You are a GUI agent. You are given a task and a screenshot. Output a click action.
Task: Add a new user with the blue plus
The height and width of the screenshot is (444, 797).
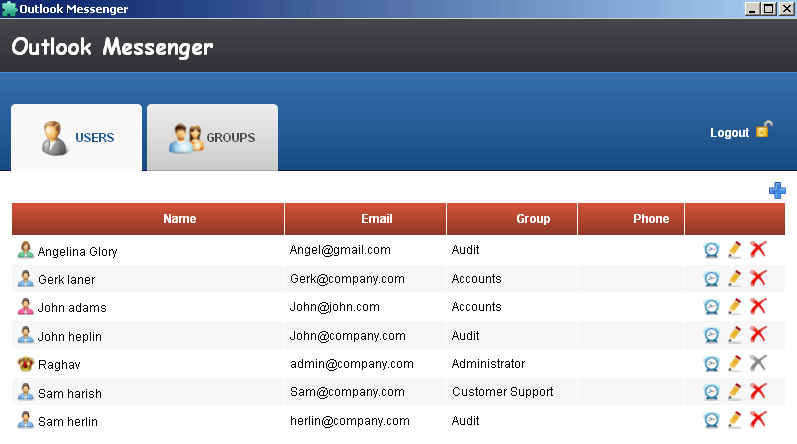click(x=777, y=191)
